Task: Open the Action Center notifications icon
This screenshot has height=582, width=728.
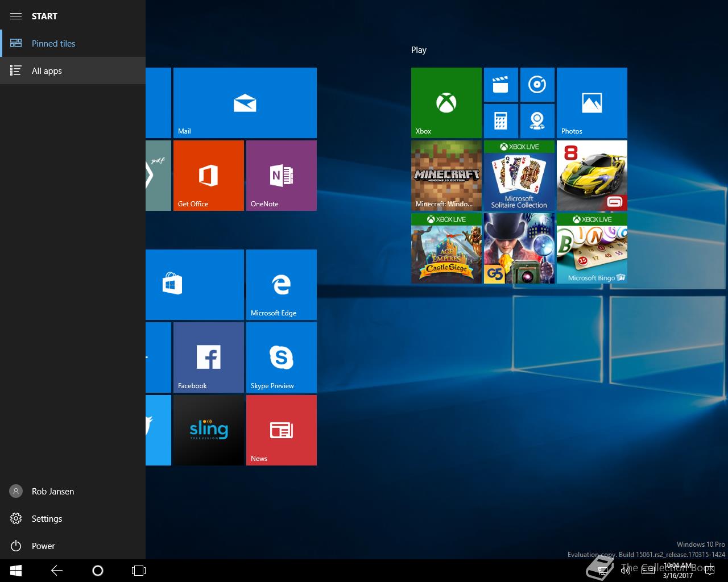Action: [x=709, y=571]
